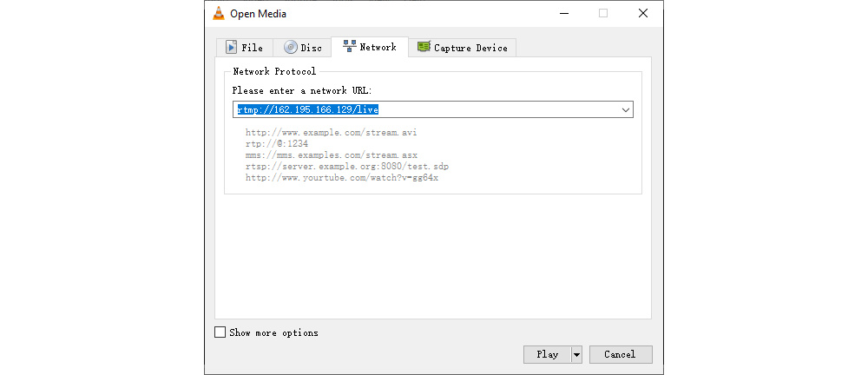Click the 'Show more options' label text

coord(273,332)
